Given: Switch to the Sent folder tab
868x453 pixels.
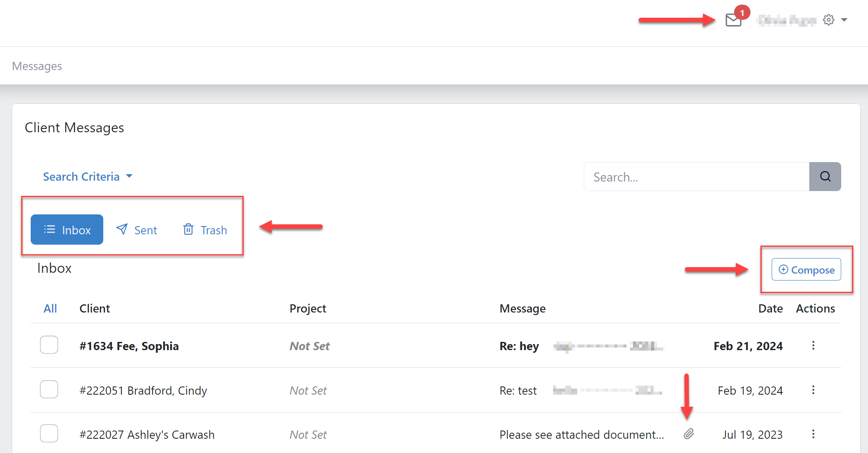Looking at the screenshot, I should 136,230.
